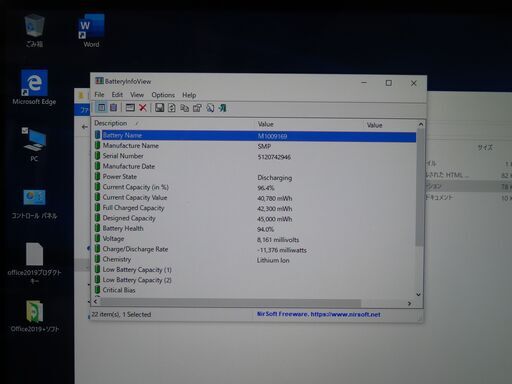
Task: Open the Properties toolbar icon
Action: point(197,108)
